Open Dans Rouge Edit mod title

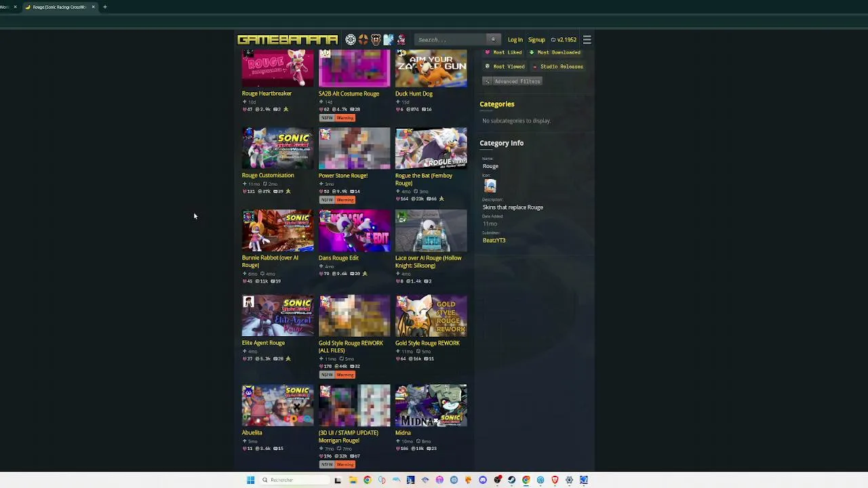[338, 258]
